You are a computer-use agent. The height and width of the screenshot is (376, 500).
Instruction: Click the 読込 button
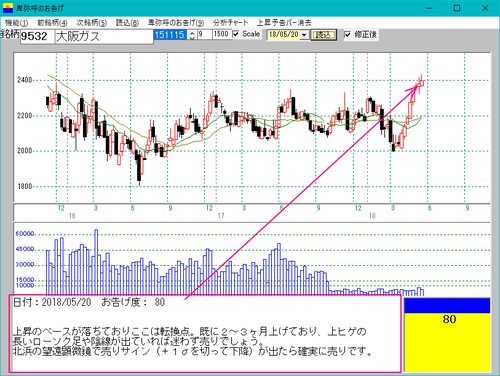tap(323, 35)
